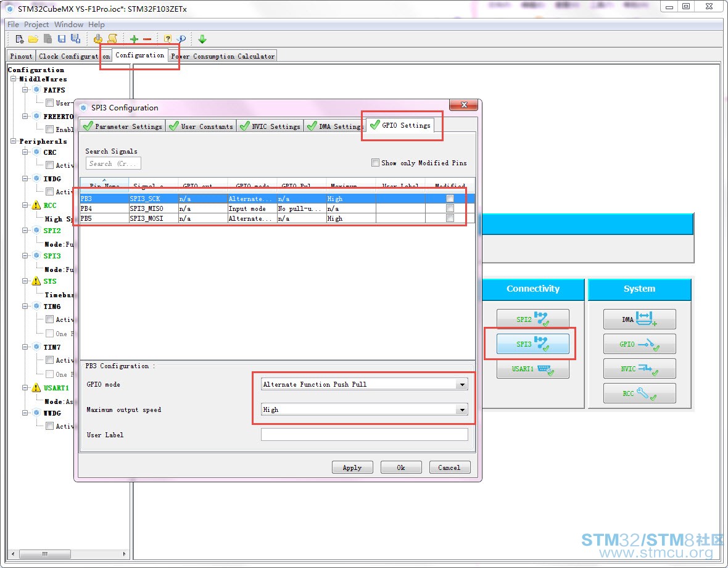Toggle the Activated checkbox under IWDG

tap(50, 192)
